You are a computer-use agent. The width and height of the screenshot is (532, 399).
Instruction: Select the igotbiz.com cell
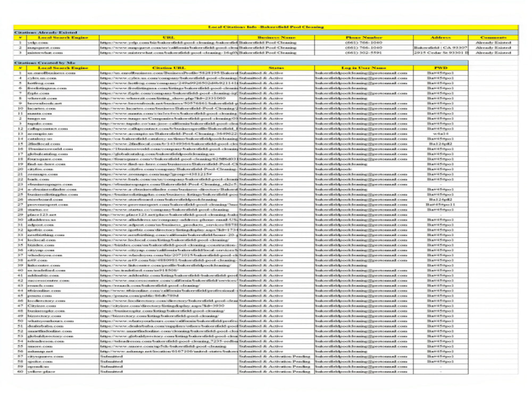coord(63,230)
